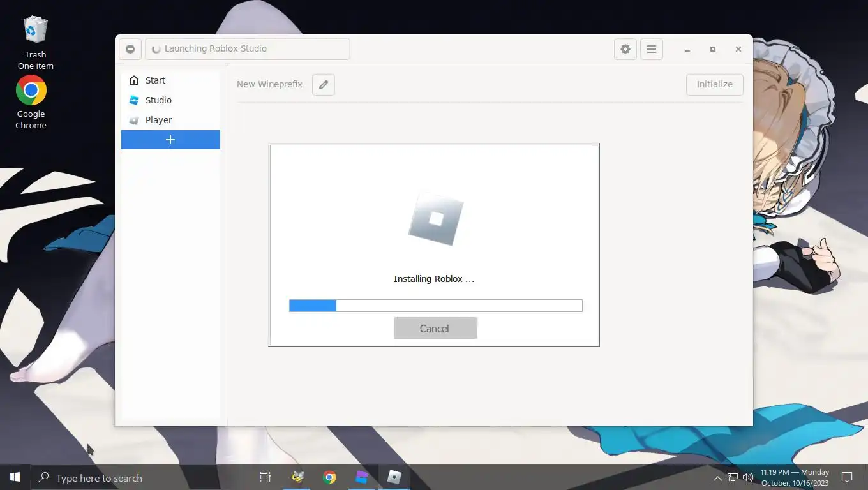Click the network icon in system tray
The image size is (868, 490).
(x=733, y=478)
